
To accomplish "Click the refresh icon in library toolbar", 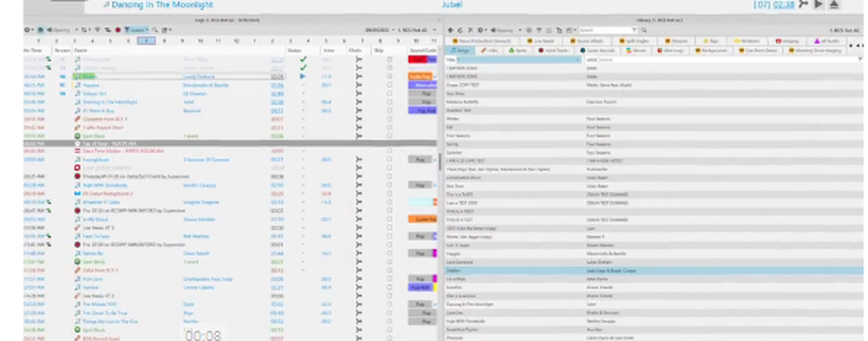I will [x=460, y=30].
